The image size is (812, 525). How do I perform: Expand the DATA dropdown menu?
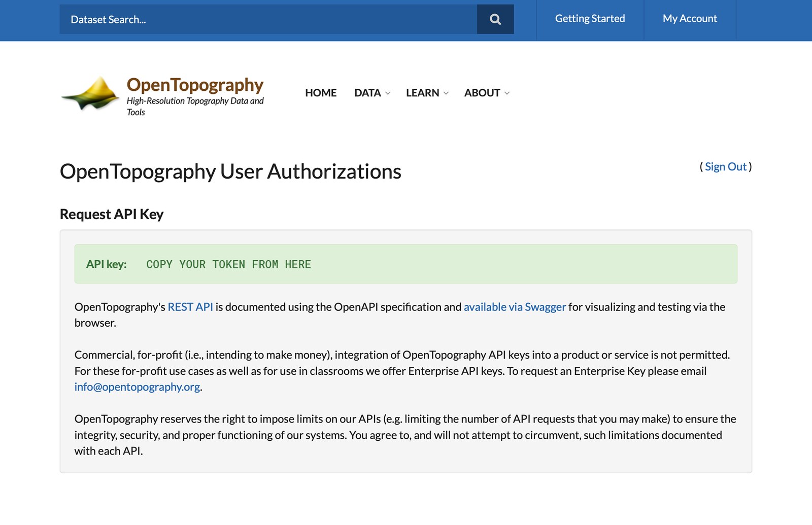point(372,93)
